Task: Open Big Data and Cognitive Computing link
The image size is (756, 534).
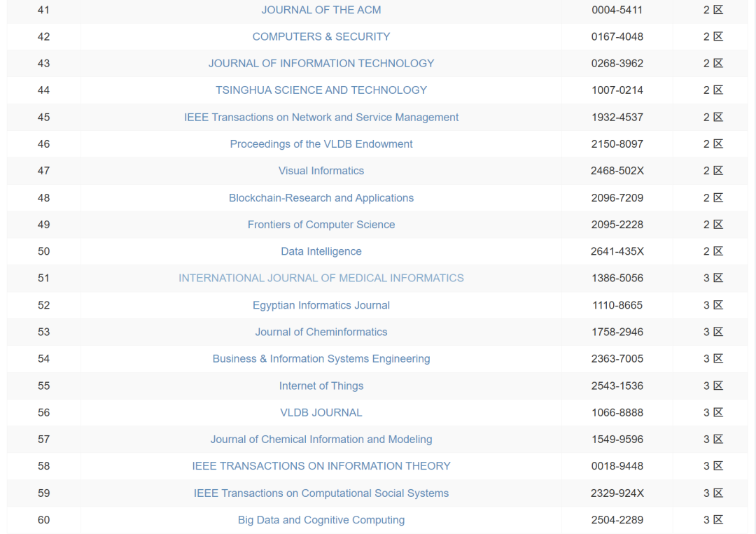Action: (321, 519)
